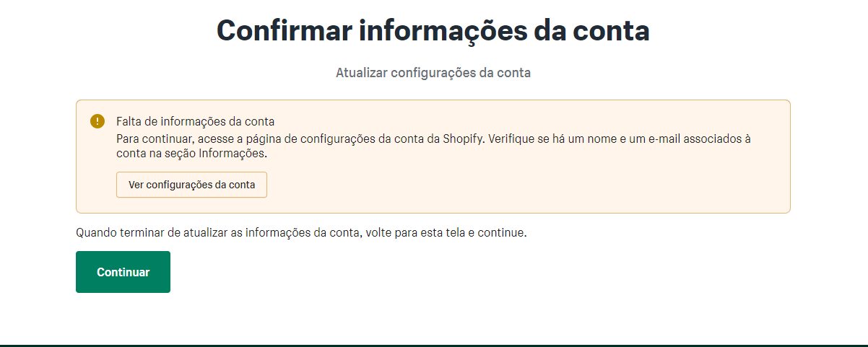Image resolution: width=868 pixels, height=347 pixels.
Task: Click the heading Confirmar informações da conta
Action: [433, 31]
